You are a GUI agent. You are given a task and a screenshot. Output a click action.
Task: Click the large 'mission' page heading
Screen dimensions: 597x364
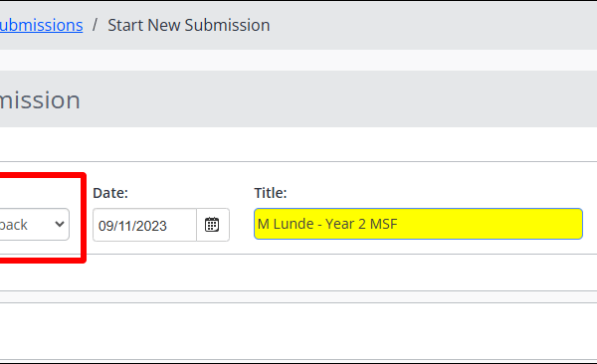coord(40,100)
